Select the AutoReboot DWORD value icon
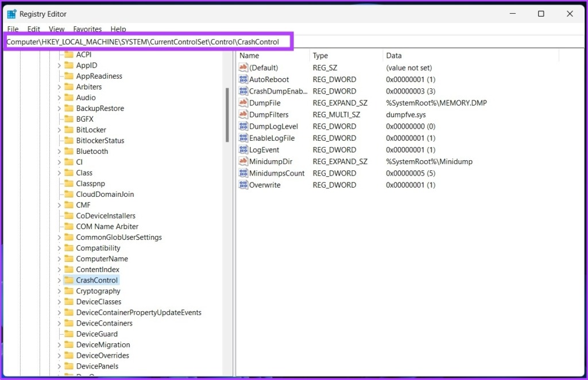The width and height of the screenshot is (588, 380). click(243, 79)
